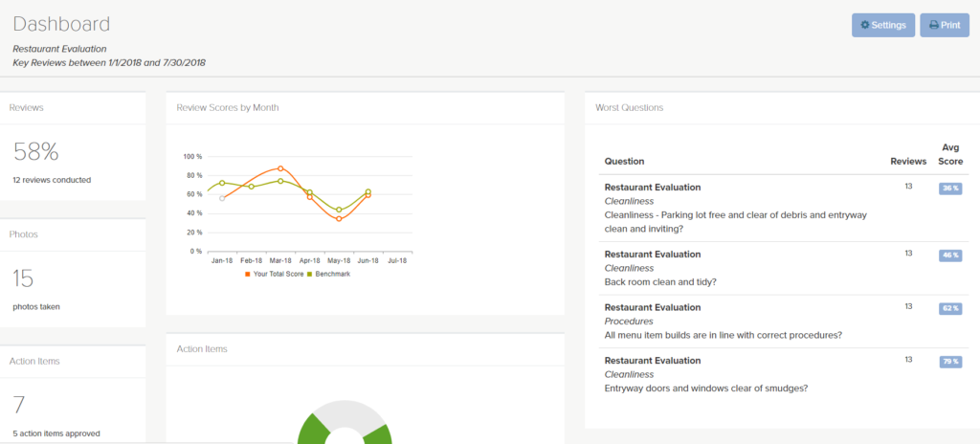Select the 62 % average score badge
980x444 pixels.
[x=949, y=309]
